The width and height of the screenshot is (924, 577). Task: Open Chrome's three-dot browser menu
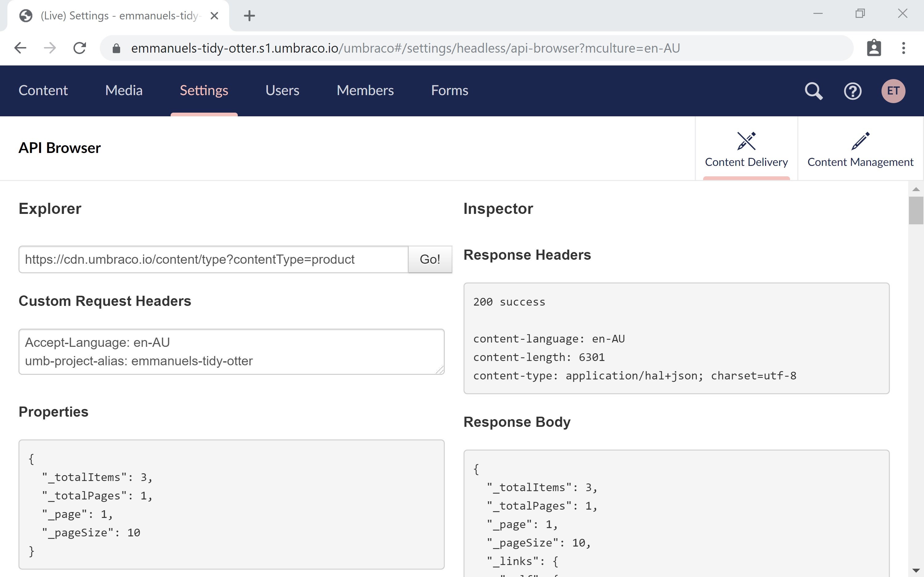[903, 48]
